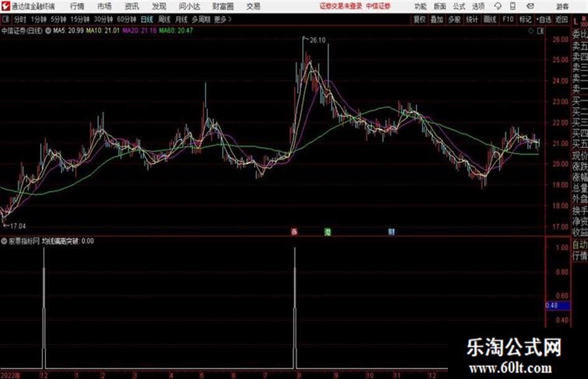Viewport: 588px width, 379px height.
Task: Select the 60分钟 period
Action: (x=127, y=19)
